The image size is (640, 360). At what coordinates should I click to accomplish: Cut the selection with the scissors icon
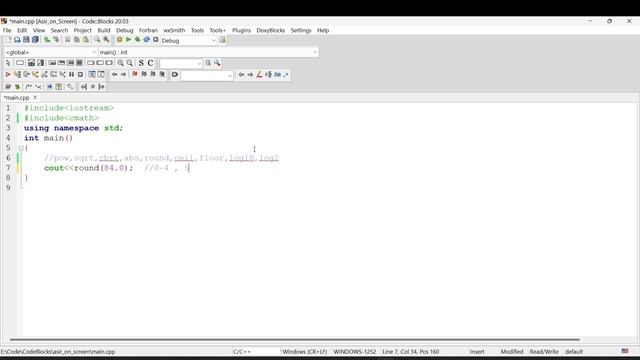coord(67,40)
